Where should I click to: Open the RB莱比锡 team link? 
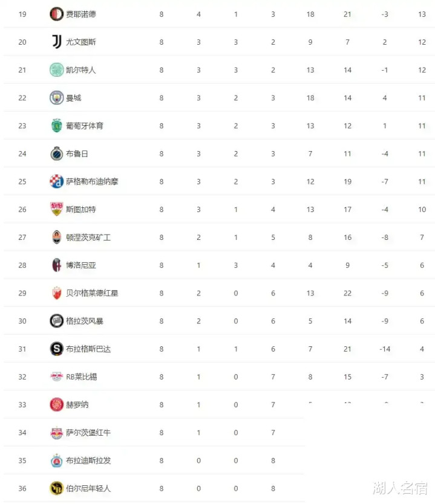pyautogui.click(x=81, y=376)
